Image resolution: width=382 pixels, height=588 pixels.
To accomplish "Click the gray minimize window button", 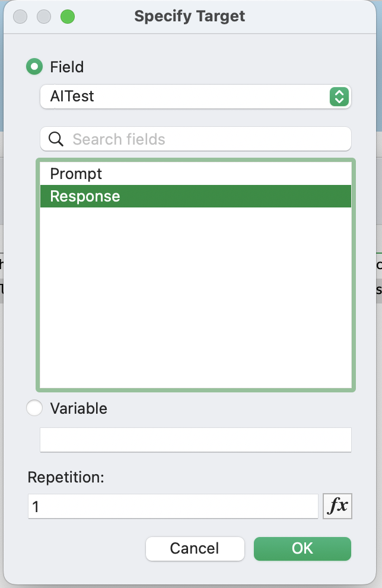I will 44,17.
